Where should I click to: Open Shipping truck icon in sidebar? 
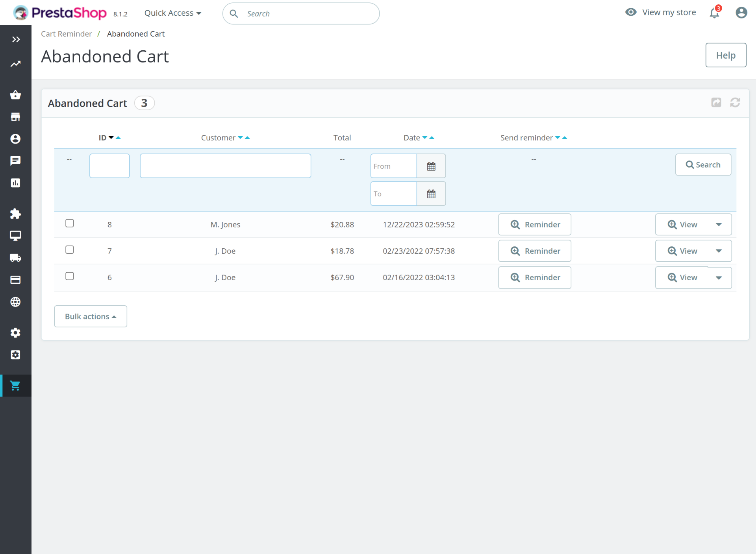[15, 258]
